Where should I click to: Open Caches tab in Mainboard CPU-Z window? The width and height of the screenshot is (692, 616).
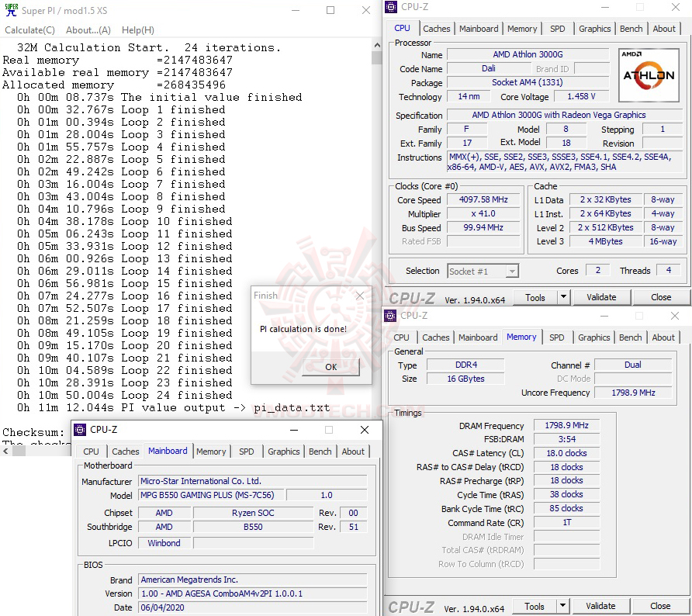tap(126, 452)
